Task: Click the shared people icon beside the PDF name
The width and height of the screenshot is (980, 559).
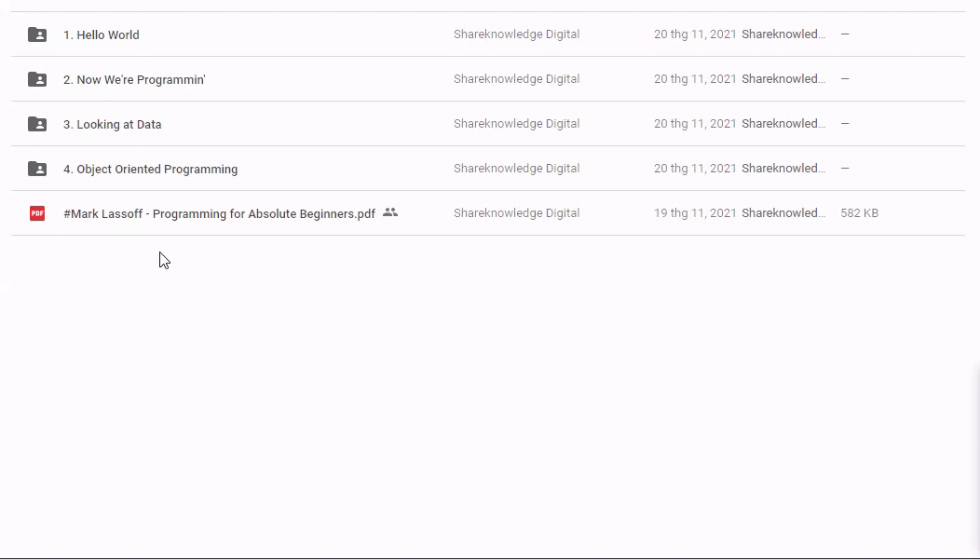Action: pyautogui.click(x=390, y=212)
